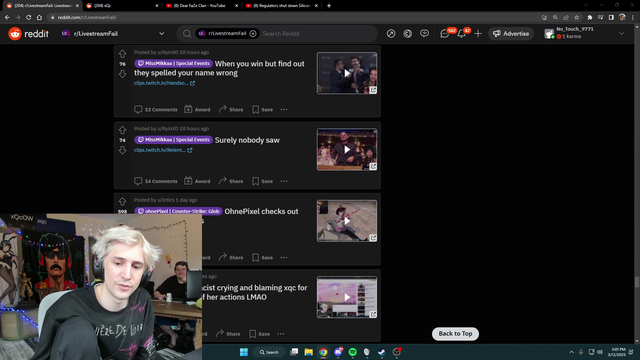This screenshot has height=360, width=640.
Task: Open the 13 Comments on first post
Action: click(156, 109)
